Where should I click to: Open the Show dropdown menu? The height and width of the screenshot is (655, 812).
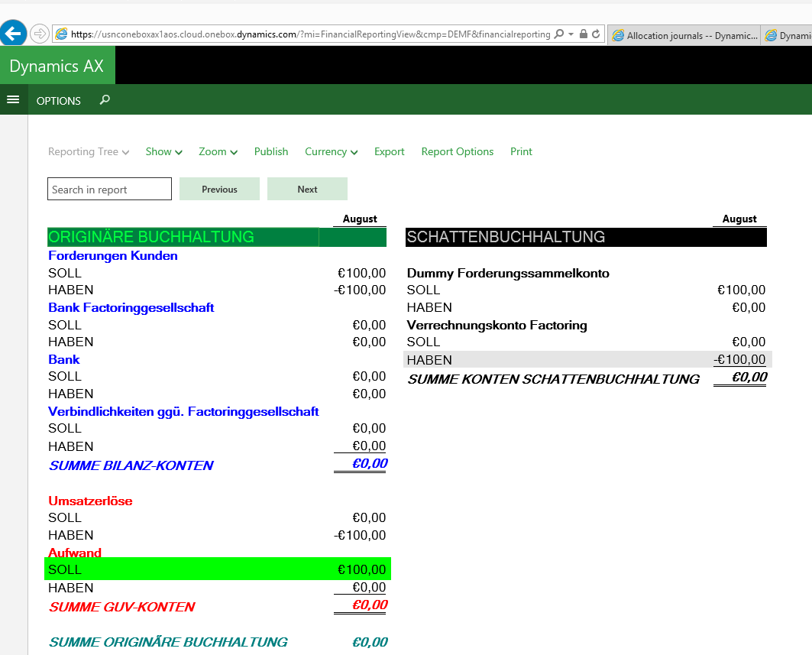tap(163, 152)
